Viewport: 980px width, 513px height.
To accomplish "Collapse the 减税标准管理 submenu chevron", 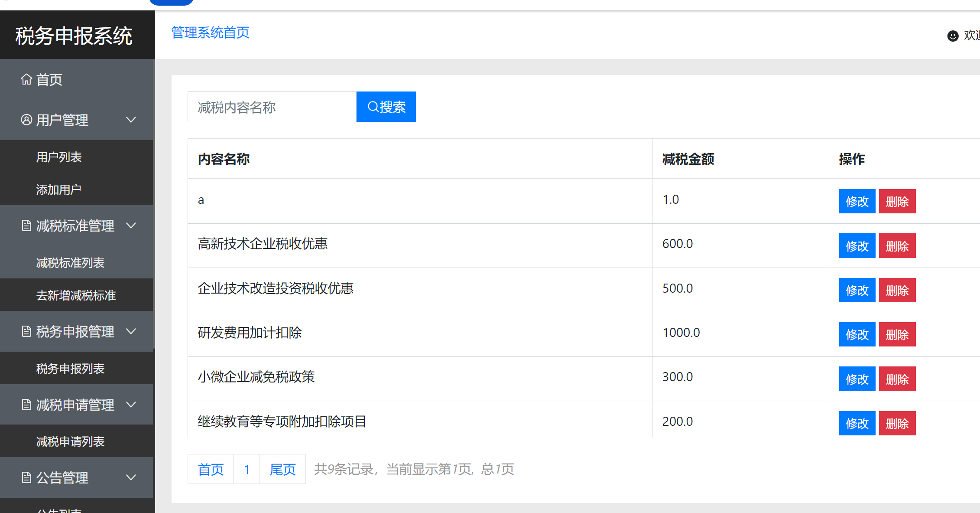I will [x=131, y=225].
